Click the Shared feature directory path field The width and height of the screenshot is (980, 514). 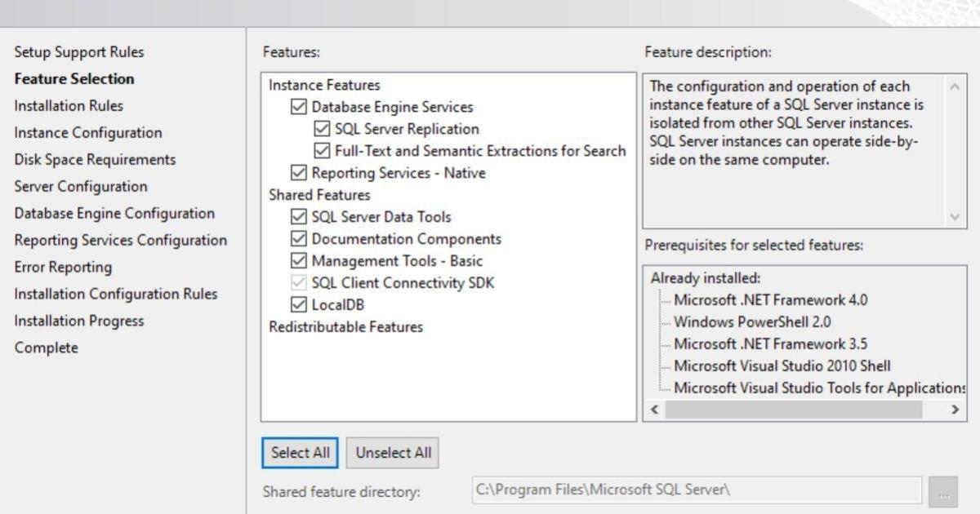696,491
